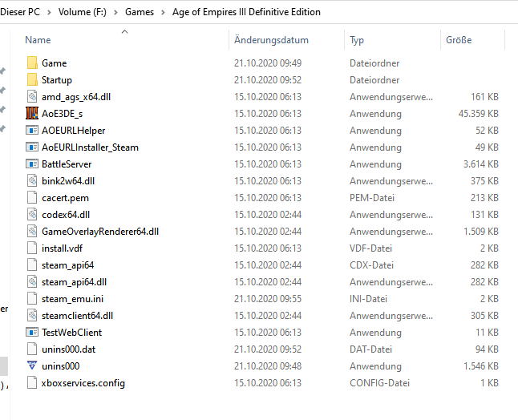Screen dimensions: 518x420
Task: Click the VDF-Datei type entry
Action: click(x=370, y=248)
